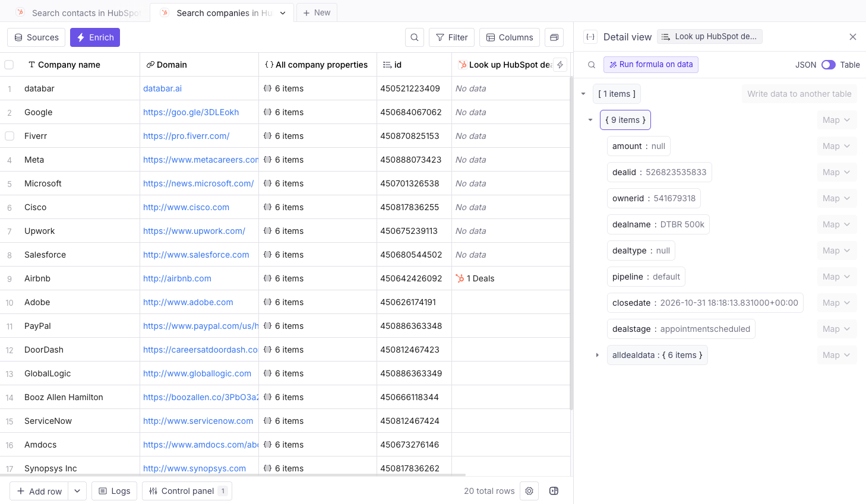Image resolution: width=866 pixels, height=504 pixels.
Task: Open the Columns settings
Action: (x=510, y=37)
